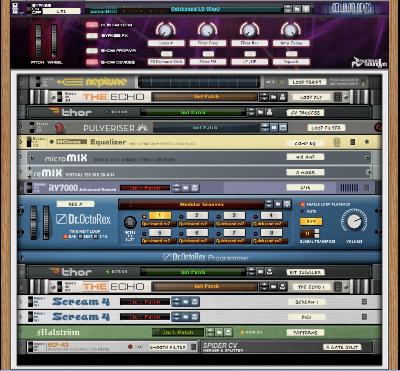The image size is (400, 371).
Task: Browse Dr. Octo Rex Modular Grooves patches
Action: [278, 204]
